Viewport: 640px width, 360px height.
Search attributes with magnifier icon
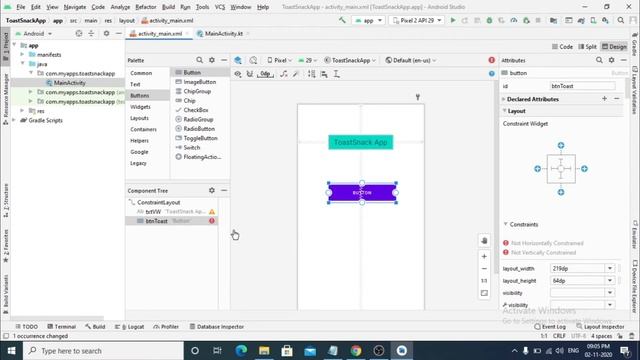click(x=599, y=60)
